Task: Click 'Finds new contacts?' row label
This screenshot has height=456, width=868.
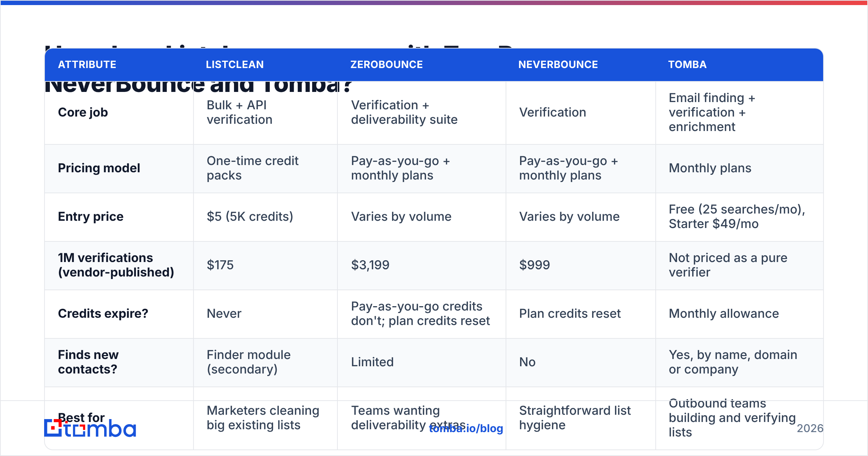Action: tap(88, 362)
